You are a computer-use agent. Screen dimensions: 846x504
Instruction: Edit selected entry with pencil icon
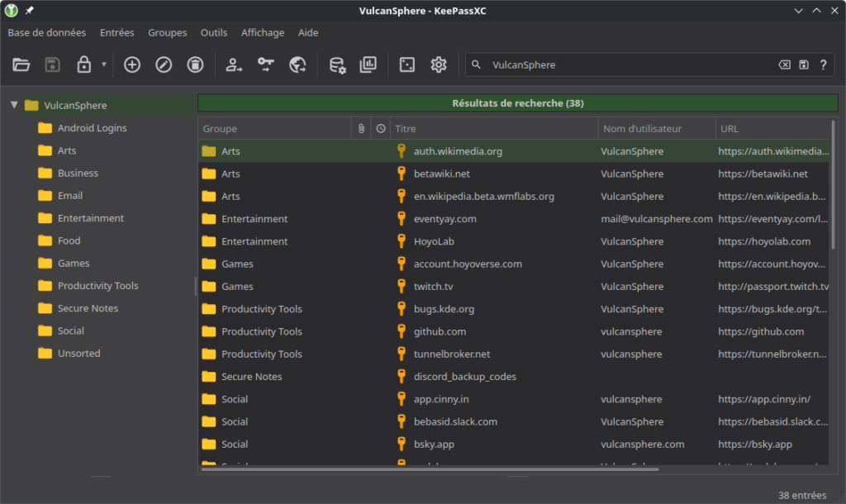[164, 64]
